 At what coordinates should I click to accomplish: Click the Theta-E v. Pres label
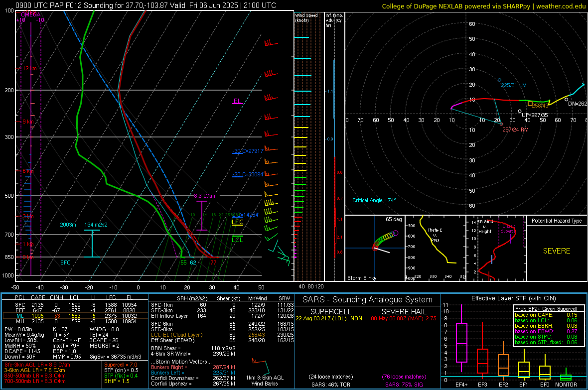click(x=435, y=235)
